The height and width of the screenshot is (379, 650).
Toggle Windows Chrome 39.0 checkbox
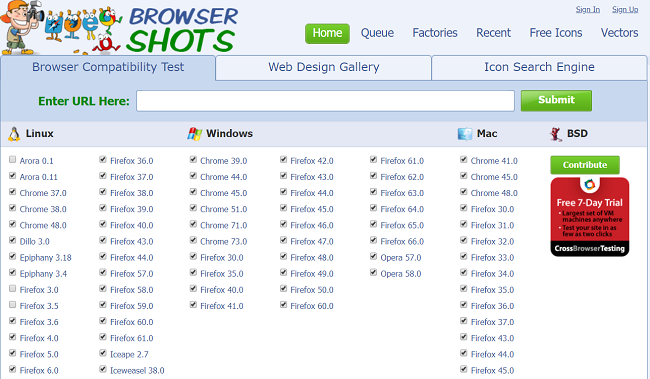coord(193,160)
